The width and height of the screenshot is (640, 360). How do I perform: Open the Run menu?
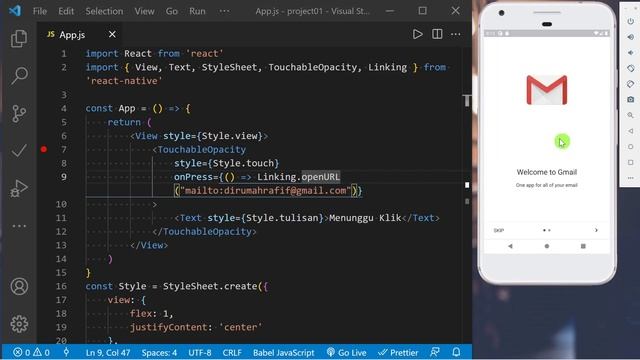tap(197, 11)
